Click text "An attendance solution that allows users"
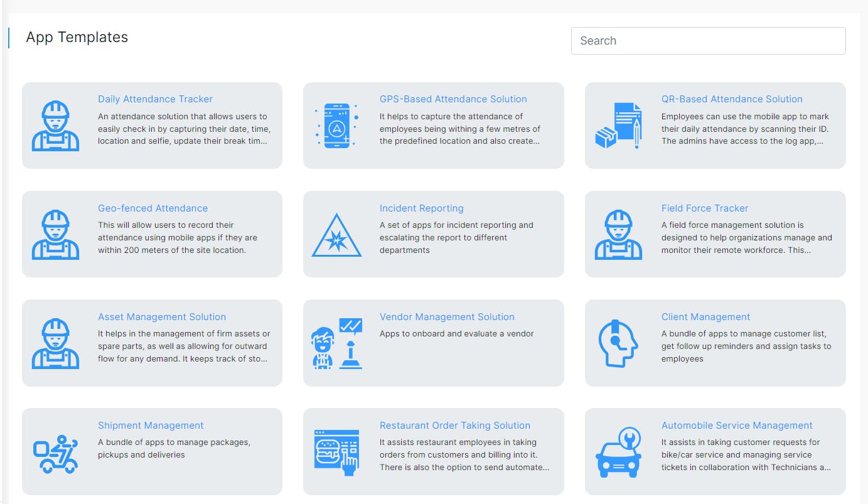The image size is (868, 504). point(183,116)
